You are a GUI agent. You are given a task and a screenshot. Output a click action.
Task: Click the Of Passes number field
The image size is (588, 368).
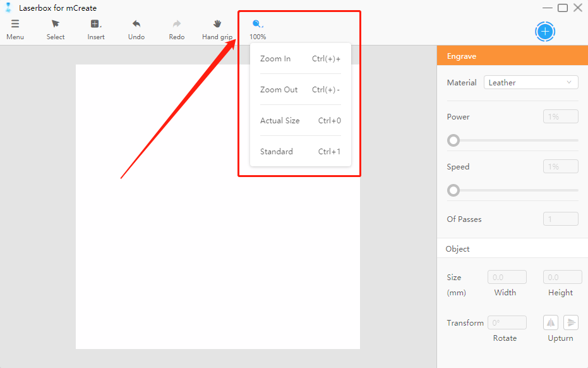[x=561, y=219]
